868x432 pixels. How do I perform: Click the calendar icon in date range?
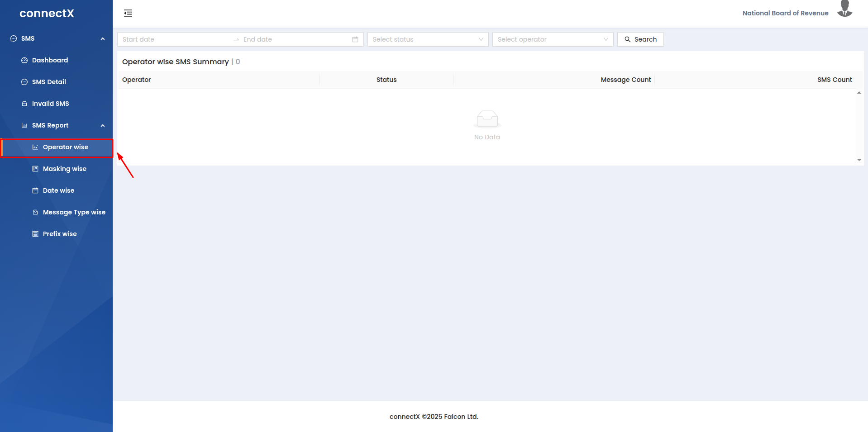tap(355, 39)
